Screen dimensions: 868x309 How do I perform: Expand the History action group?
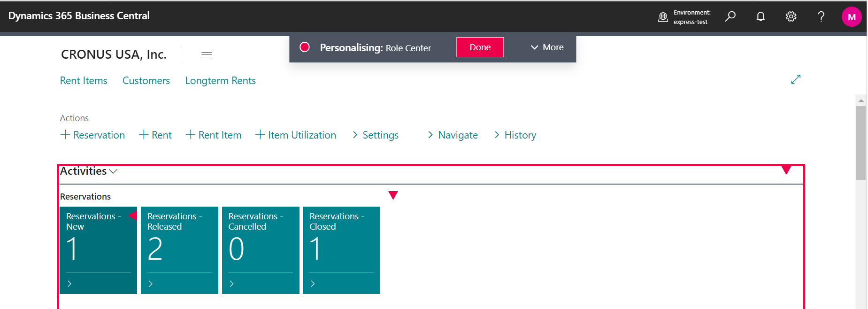coord(515,135)
